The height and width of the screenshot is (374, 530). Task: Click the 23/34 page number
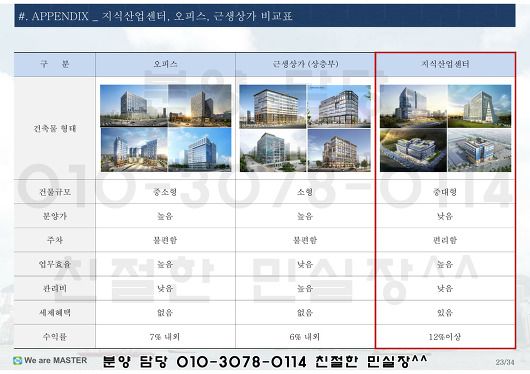pos(505,362)
